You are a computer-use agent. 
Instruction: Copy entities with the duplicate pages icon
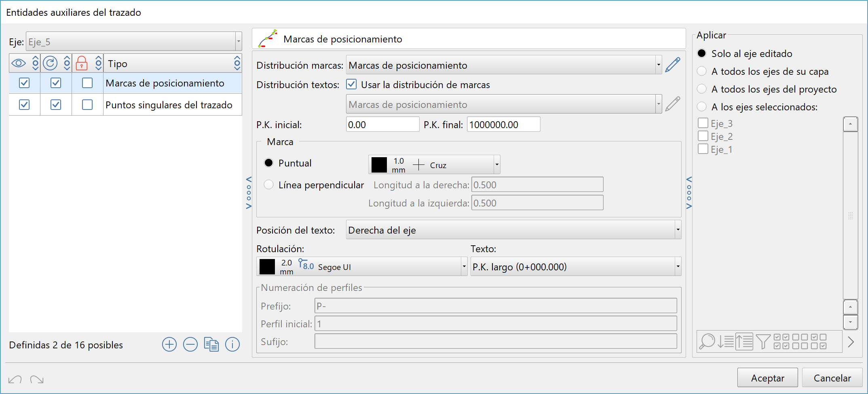click(x=211, y=345)
